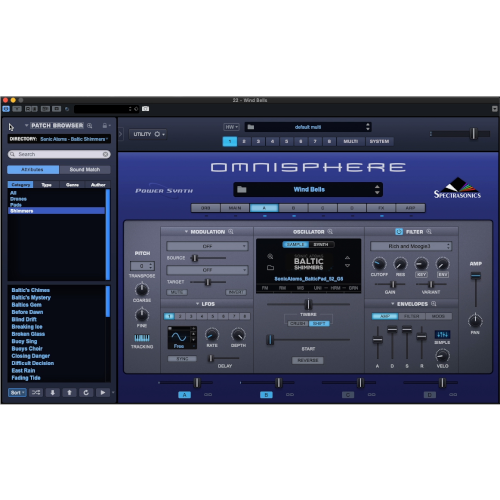The height and width of the screenshot is (500, 500).
Task: Collapse the browser with the side arrow tab
Action: click(x=120, y=134)
